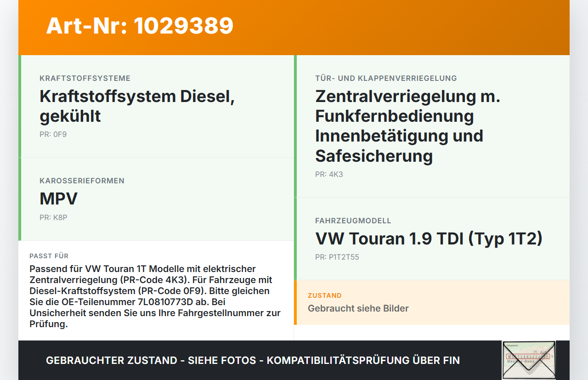Click the KAROSSERIEFORMEN section heading
Image resolution: width=588 pixels, height=380 pixels.
point(82,181)
